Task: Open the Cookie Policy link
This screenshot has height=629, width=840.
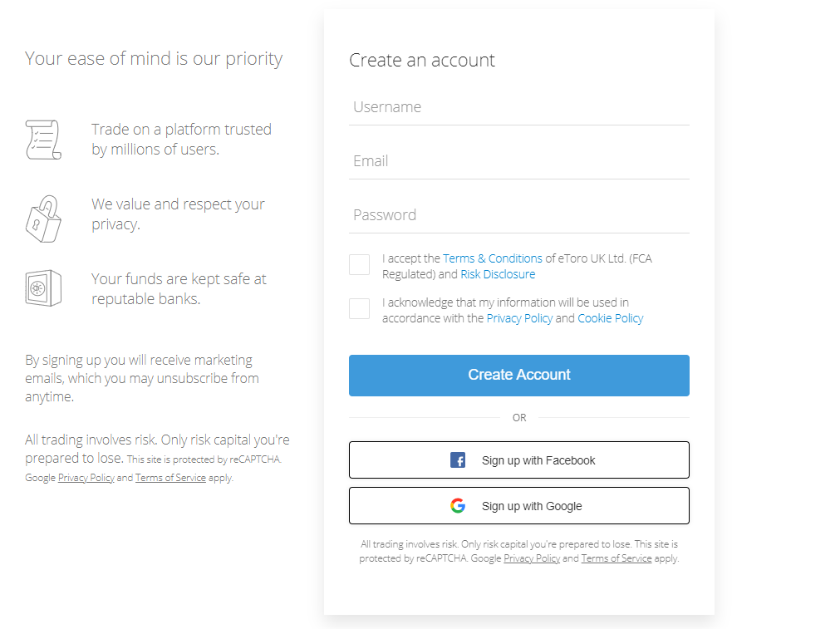Action: (x=610, y=317)
